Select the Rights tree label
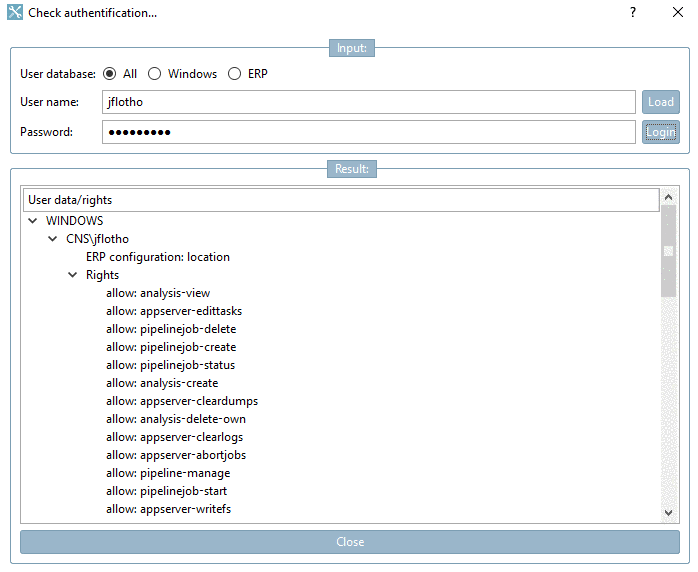This screenshot has height=572, width=698. 102,275
